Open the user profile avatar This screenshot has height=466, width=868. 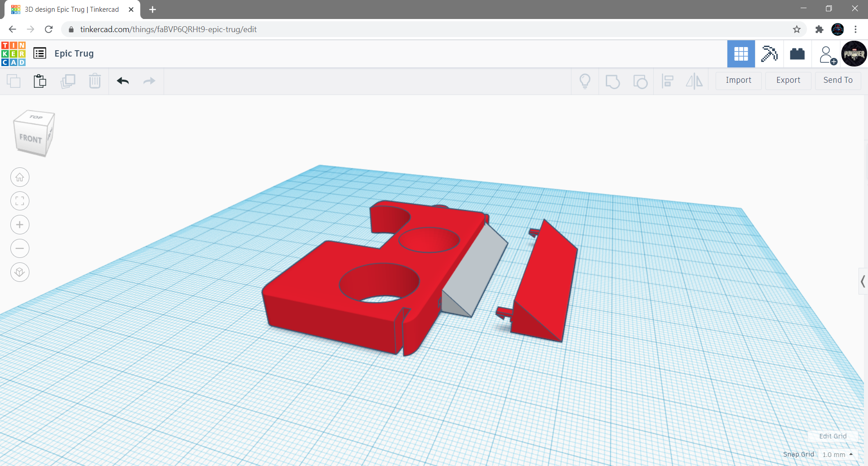[854, 54]
